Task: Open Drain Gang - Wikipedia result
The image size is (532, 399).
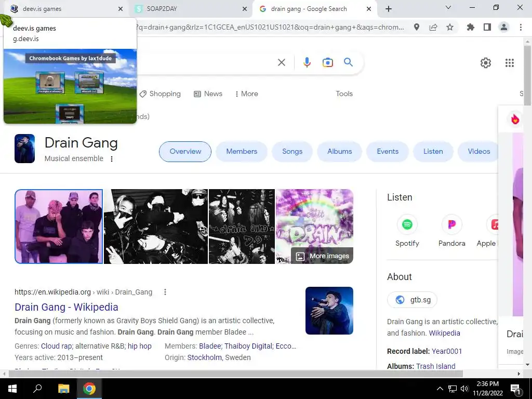Action: 66,307
